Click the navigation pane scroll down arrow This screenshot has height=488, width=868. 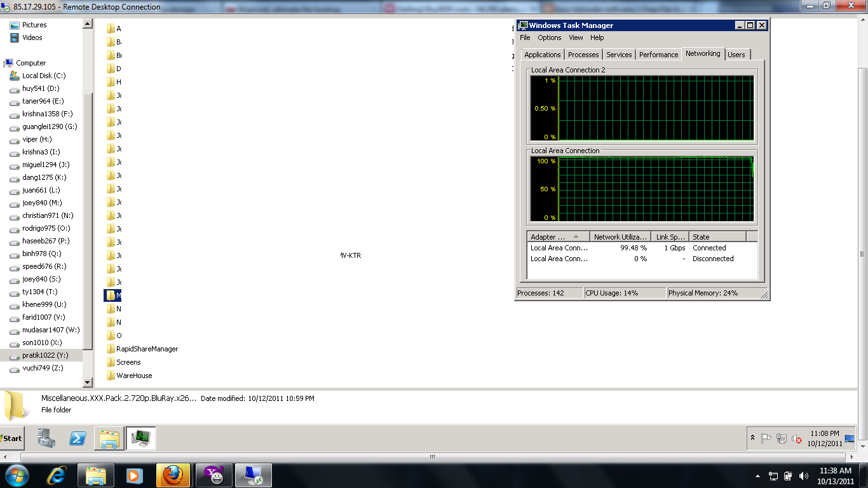tap(88, 383)
